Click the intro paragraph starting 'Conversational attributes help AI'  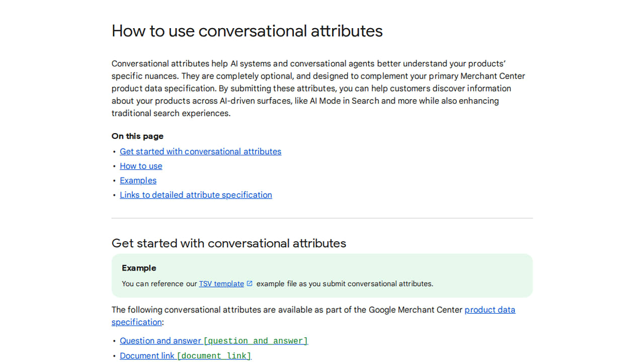[x=318, y=88]
